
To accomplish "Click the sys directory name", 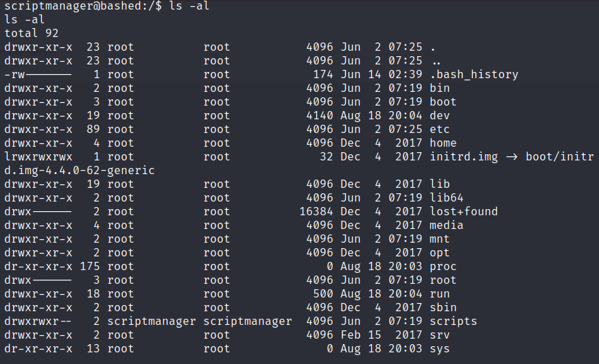I will [439, 349].
